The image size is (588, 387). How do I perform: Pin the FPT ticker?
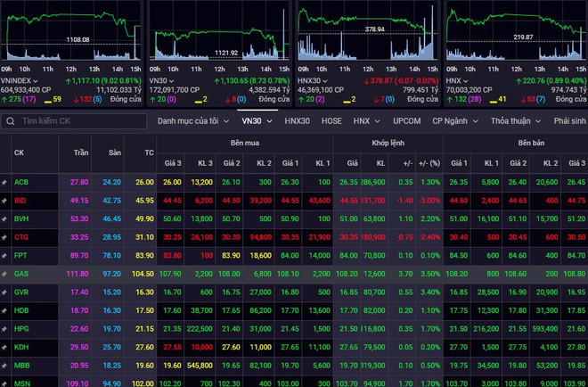coord(4,257)
